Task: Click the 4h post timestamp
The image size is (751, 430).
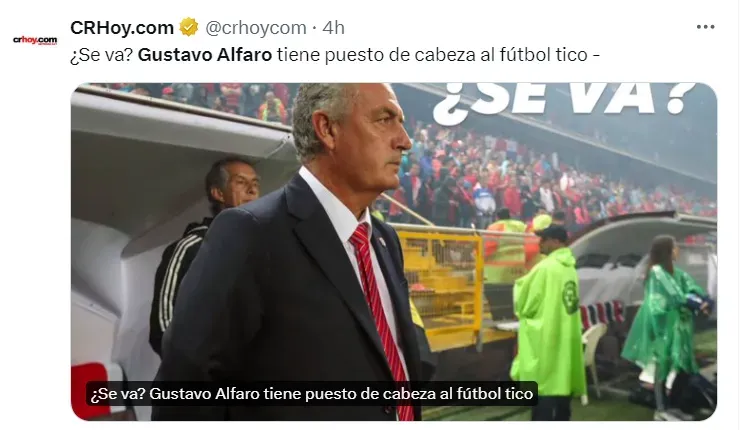Action: pos(333,28)
